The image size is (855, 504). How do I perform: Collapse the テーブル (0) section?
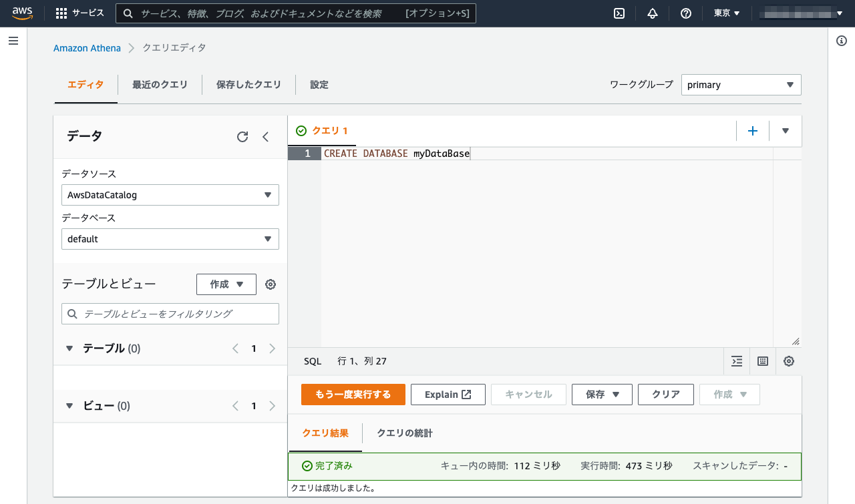click(x=69, y=348)
